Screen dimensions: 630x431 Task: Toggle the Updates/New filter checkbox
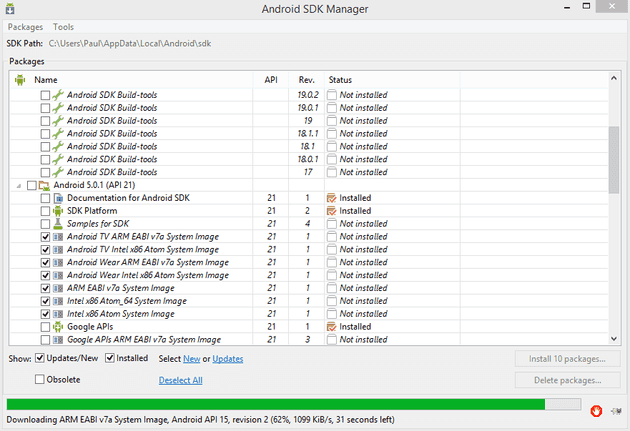tap(39, 358)
